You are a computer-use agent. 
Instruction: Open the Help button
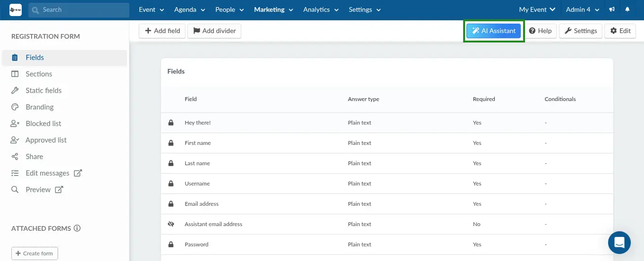[x=540, y=31]
